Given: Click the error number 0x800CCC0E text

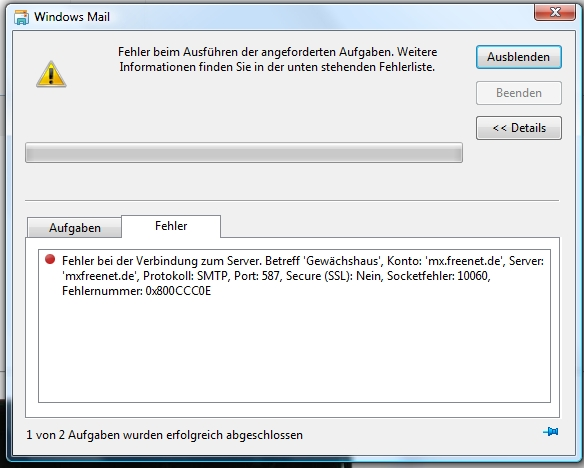Looking at the screenshot, I should click(178, 291).
